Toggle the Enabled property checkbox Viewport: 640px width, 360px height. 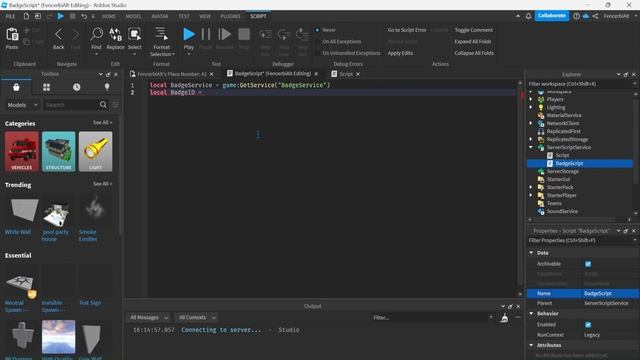click(x=588, y=325)
